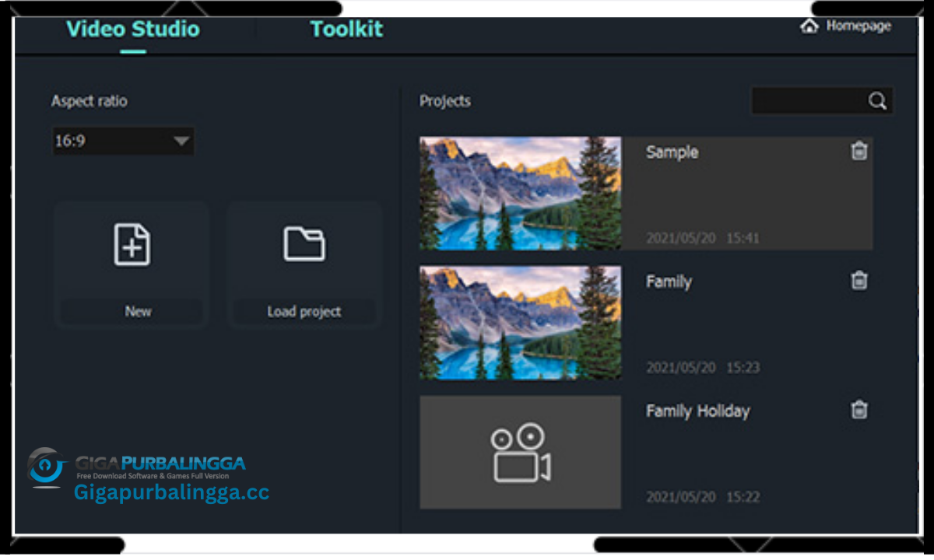Open the Toolkit tab
Viewport: 934px width, 560px height.
[346, 30]
